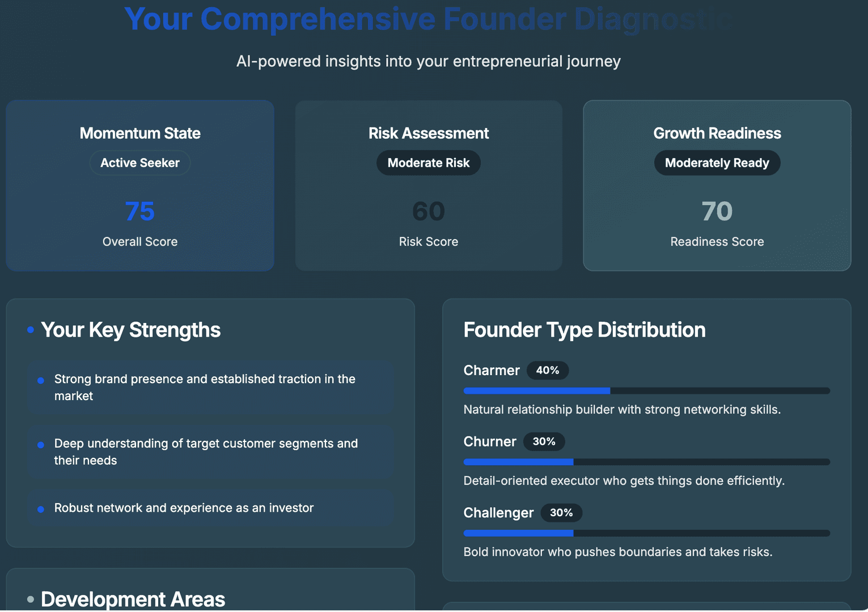The height and width of the screenshot is (612, 868).
Task: Click the Risk Score value 60
Action: 429,211
